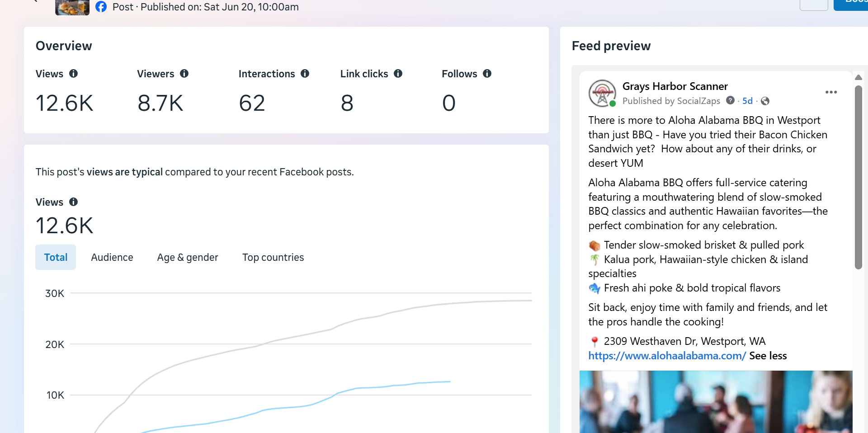Click the info icon next to Views above chart
This screenshot has width=868, height=433.
pyautogui.click(x=73, y=202)
